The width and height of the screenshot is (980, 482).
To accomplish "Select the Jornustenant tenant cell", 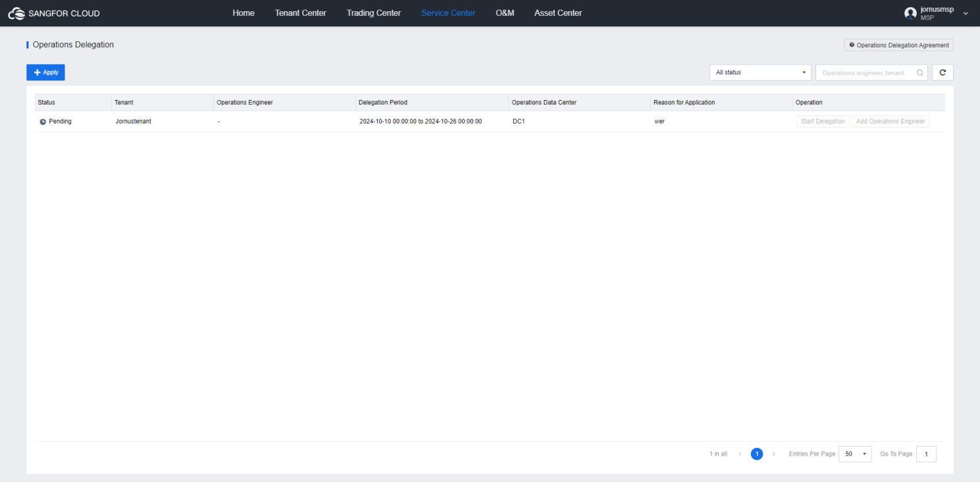I will [134, 122].
